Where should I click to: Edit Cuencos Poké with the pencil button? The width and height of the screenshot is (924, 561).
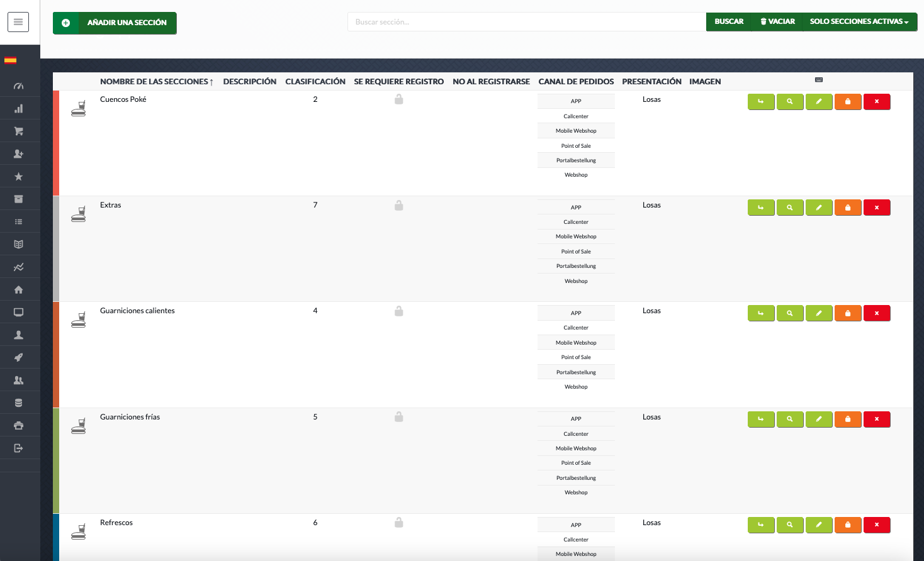819,102
